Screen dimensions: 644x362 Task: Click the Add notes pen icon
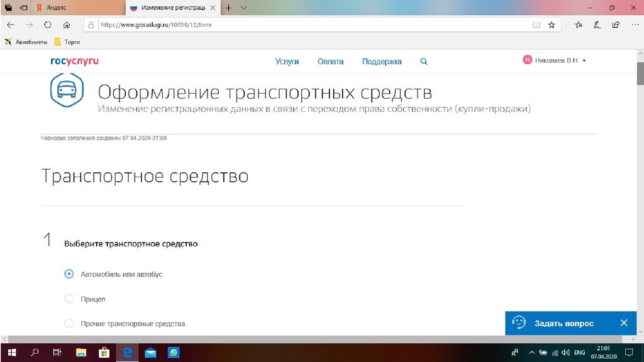pyautogui.click(x=597, y=25)
